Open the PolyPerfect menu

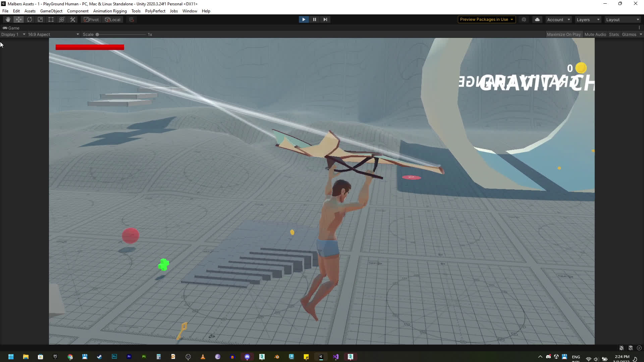pos(155,11)
